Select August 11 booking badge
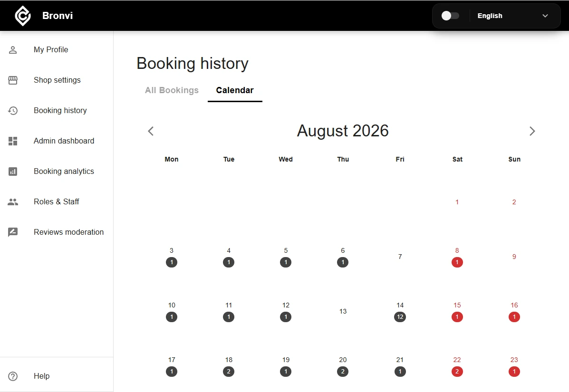569x392 pixels. [x=229, y=317]
